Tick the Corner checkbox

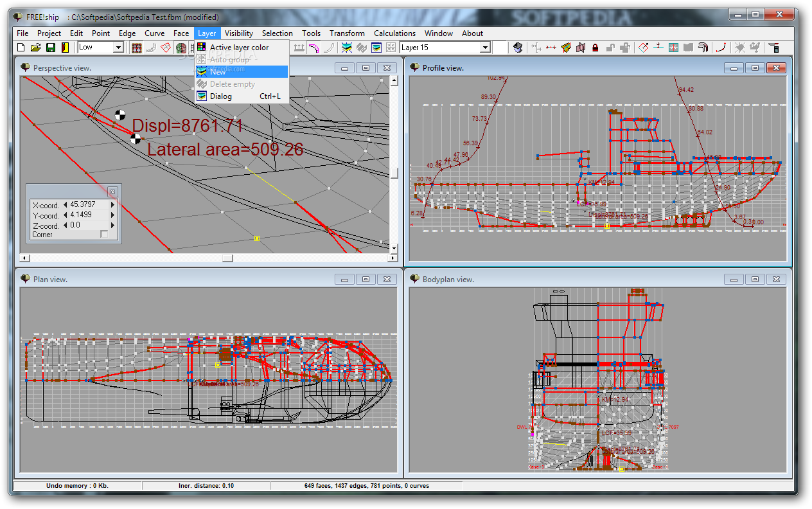(x=105, y=235)
